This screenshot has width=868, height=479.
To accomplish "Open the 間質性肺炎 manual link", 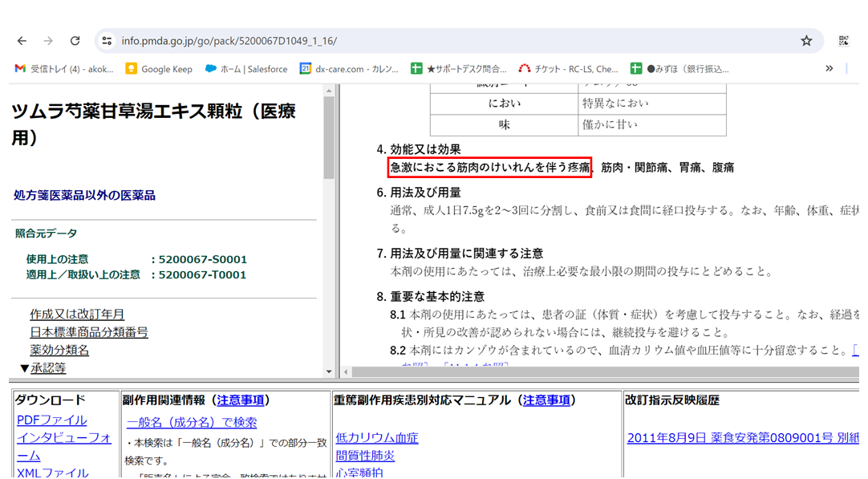I will pos(365,456).
